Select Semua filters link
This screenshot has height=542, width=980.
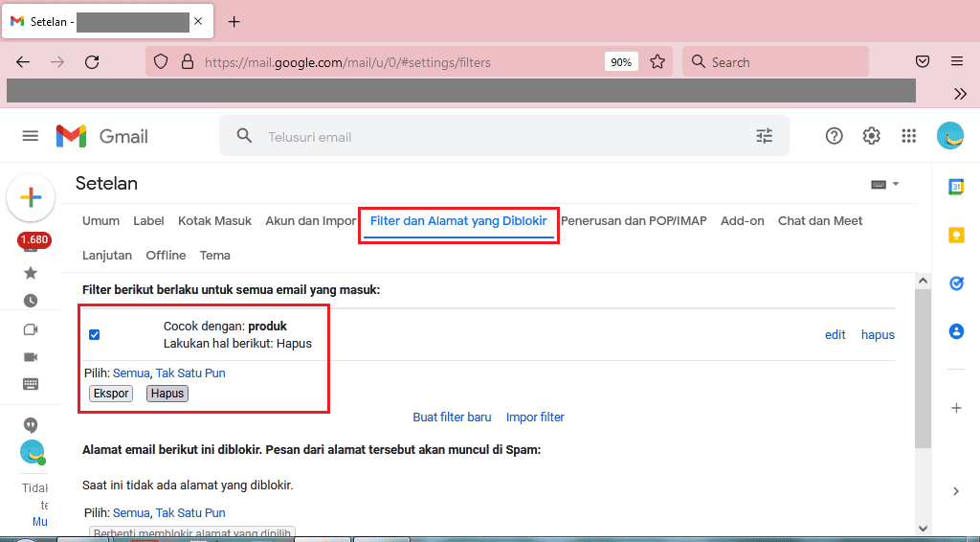tap(131, 373)
